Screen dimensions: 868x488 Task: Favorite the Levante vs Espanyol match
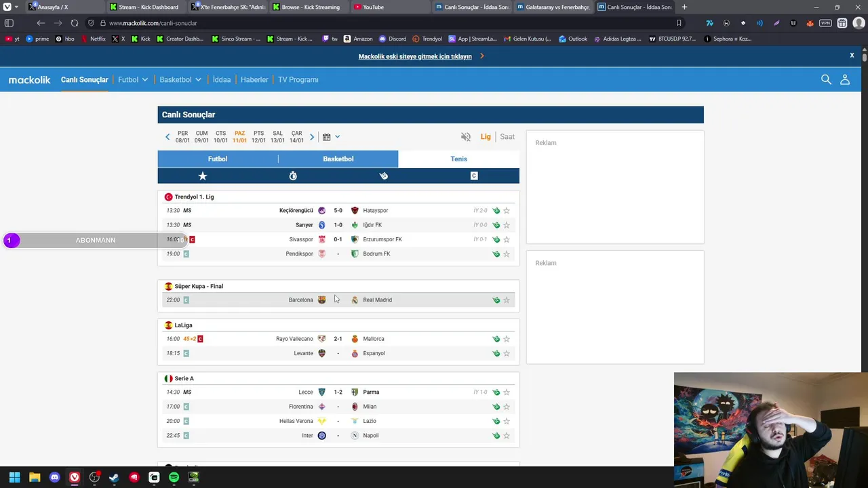click(507, 353)
